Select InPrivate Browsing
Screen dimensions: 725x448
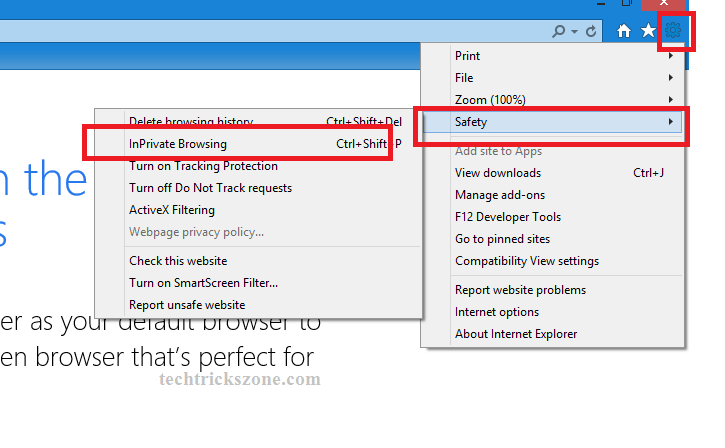[x=178, y=144]
